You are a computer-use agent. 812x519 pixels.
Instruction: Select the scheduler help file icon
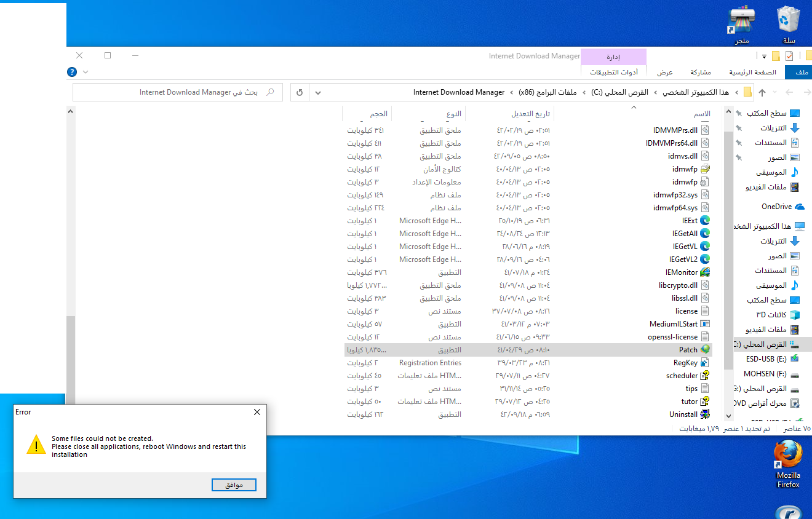[705, 376]
